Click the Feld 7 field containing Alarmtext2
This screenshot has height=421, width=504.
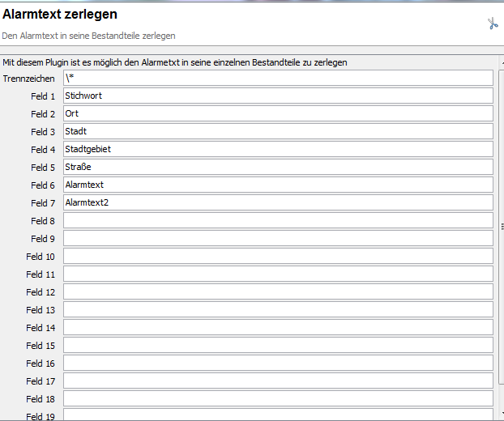point(277,203)
